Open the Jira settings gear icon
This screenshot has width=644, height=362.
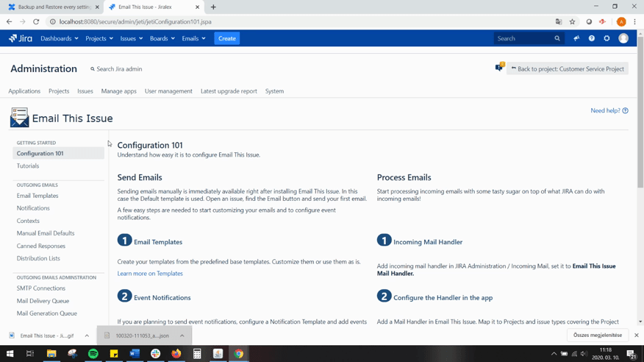click(x=607, y=38)
